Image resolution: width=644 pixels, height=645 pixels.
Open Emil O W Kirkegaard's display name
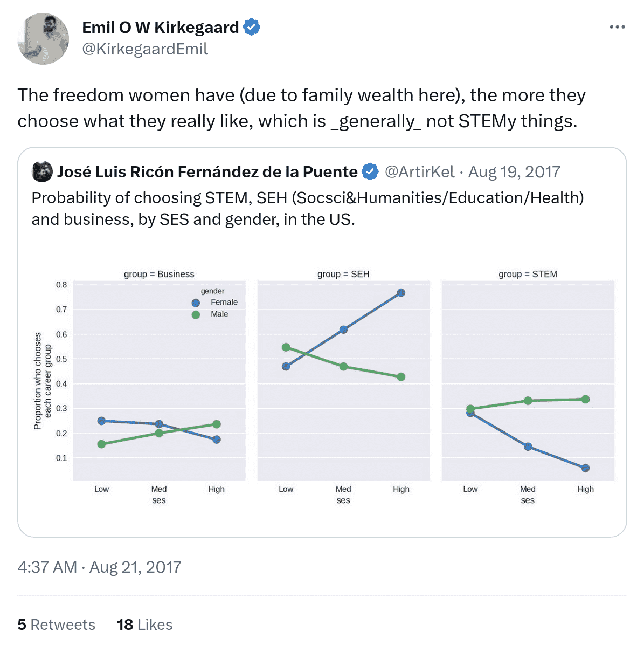[x=160, y=27]
